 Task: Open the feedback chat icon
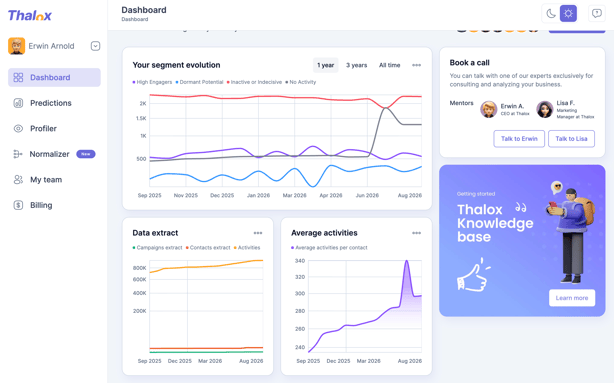tap(597, 14)
